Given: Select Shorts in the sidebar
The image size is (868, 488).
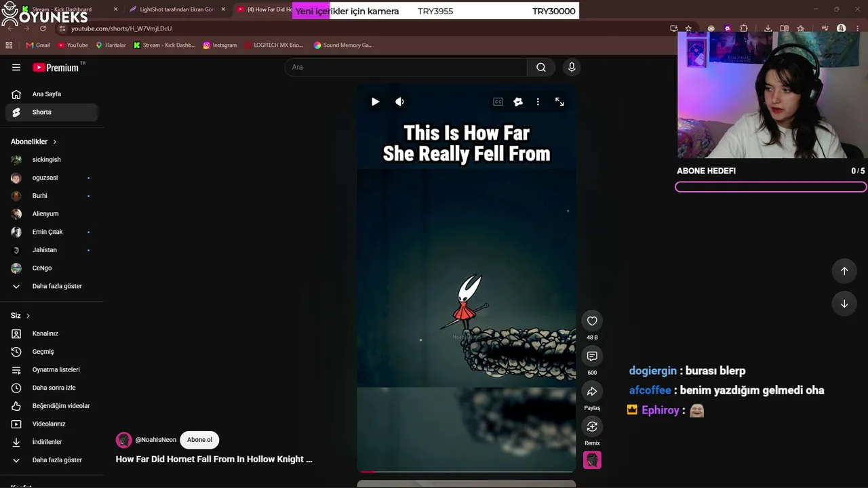Looking at the screenshot, I should point(52,112).
